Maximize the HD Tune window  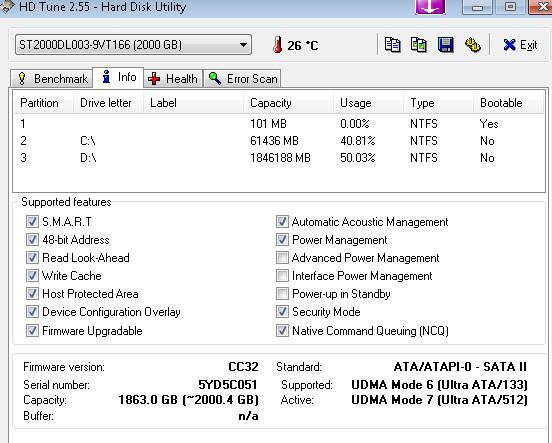510,7
